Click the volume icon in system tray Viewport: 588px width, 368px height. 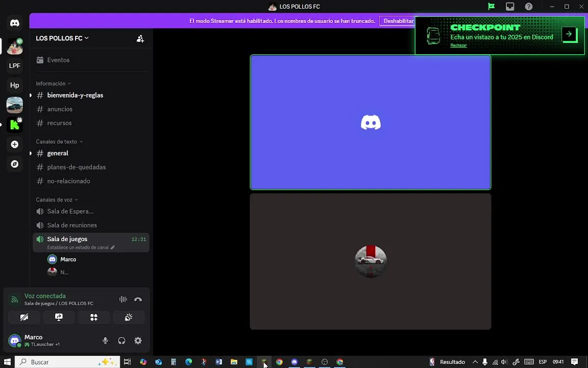click(504, 362)
